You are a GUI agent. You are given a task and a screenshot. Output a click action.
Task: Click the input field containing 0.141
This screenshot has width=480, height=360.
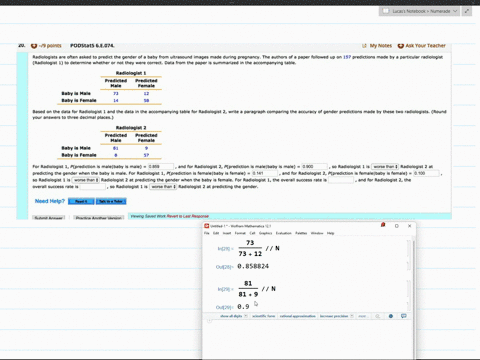tap(265, 173)
